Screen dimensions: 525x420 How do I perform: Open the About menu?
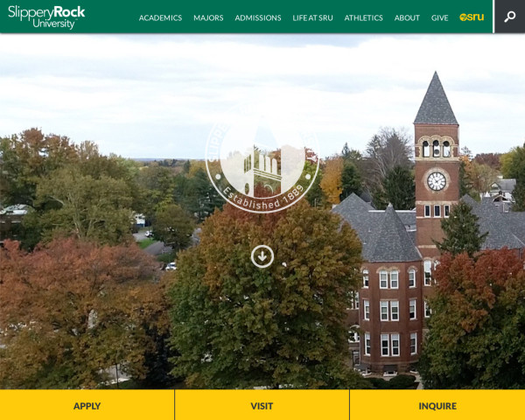coord(407,17)
